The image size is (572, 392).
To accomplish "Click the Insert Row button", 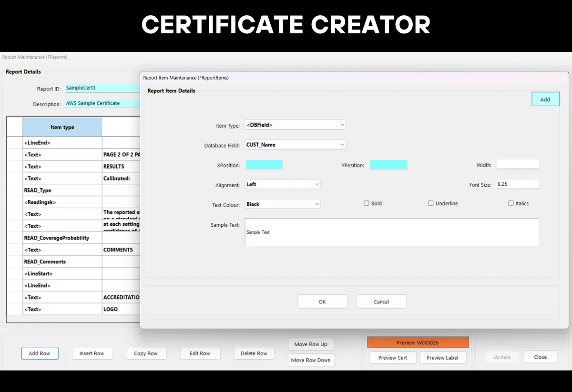I will tap(92, 353).
